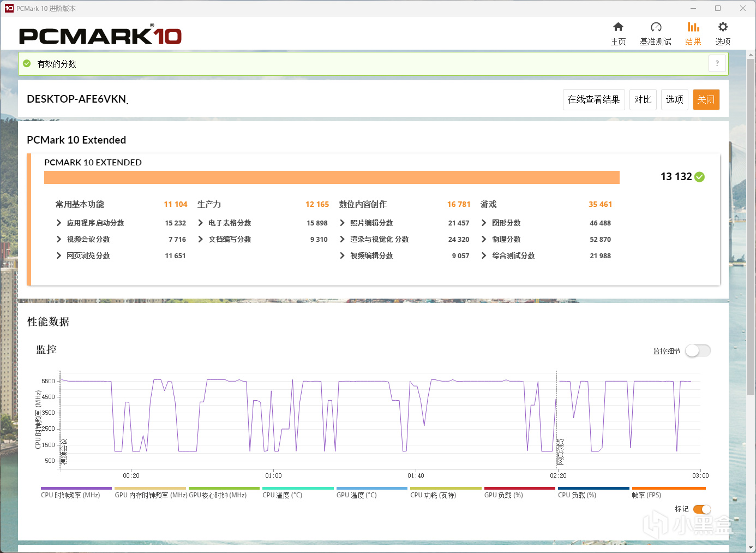Click the PCMARK 10 logo

click(100, 35)
